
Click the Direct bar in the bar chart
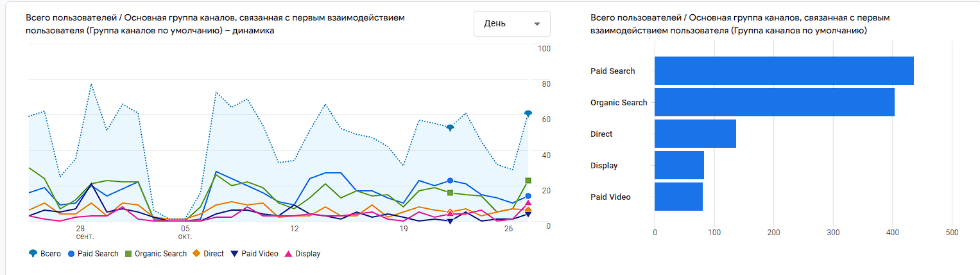point(695,134)
